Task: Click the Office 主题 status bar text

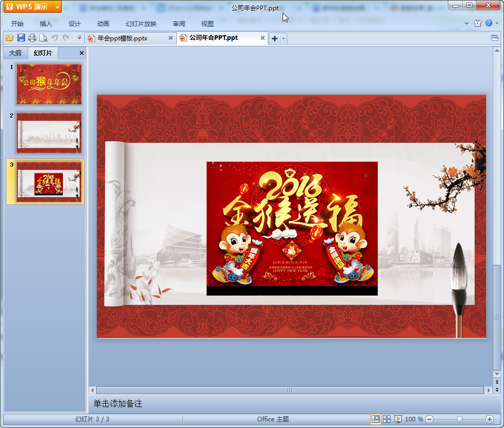Action: click(x=273, y=419)
